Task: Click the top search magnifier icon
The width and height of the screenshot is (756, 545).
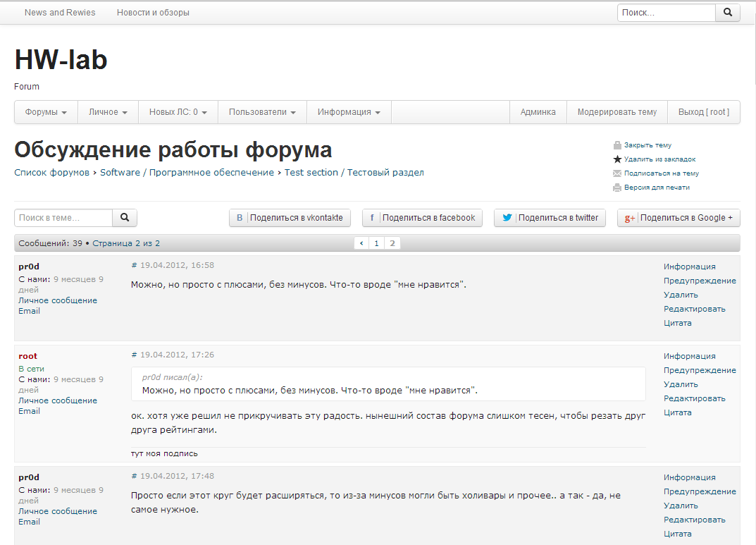Action: pyautogui.click(x=728, y=13)
